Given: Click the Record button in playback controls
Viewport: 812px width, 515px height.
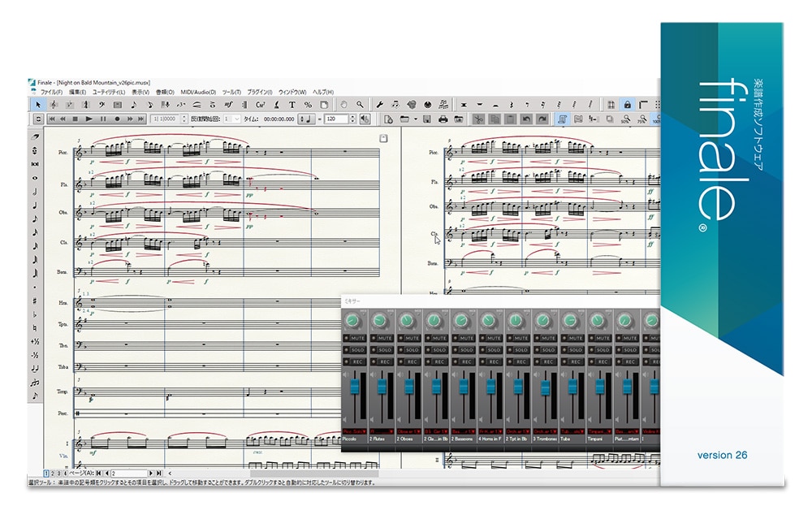Looking at the screenshot, I should 117,119.
